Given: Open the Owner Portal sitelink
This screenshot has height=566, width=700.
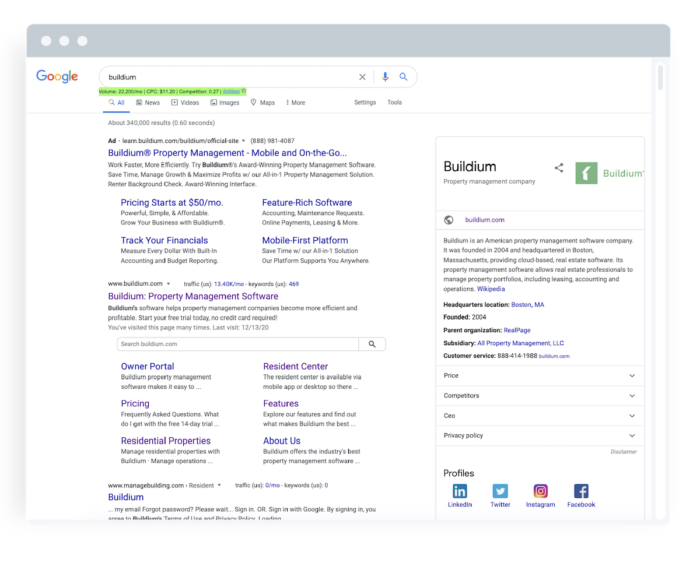Looking at the screenshot, I should coord(147,366).
